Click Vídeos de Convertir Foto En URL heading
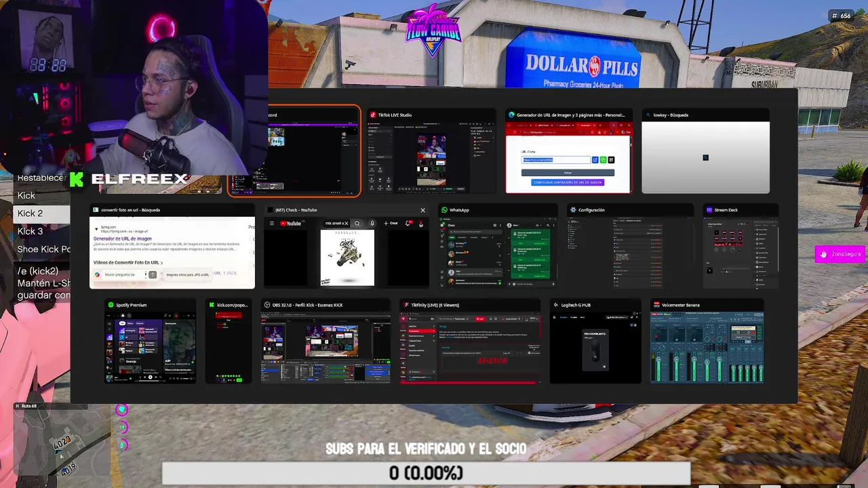 click(127, 262)
